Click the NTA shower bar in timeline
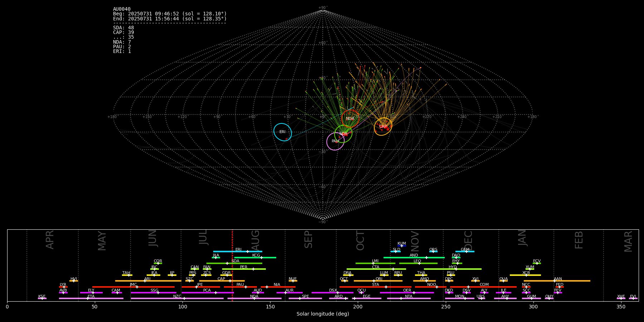The image size is (644, 322). point(409,298)
